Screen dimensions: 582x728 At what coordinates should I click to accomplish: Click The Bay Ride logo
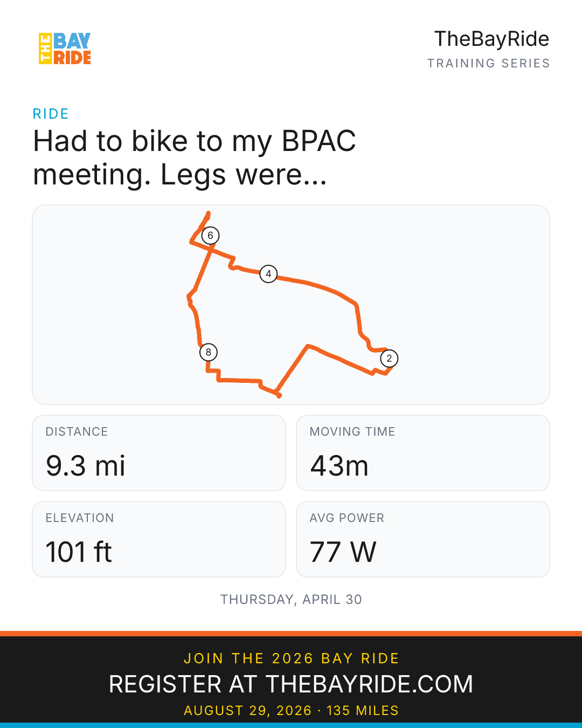(x=65, y=49)
